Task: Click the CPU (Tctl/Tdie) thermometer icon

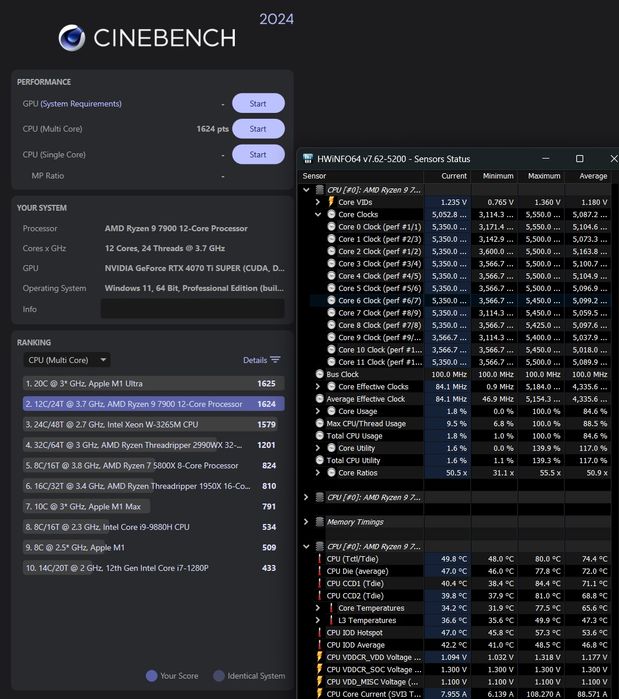Action: click(320, 559)
